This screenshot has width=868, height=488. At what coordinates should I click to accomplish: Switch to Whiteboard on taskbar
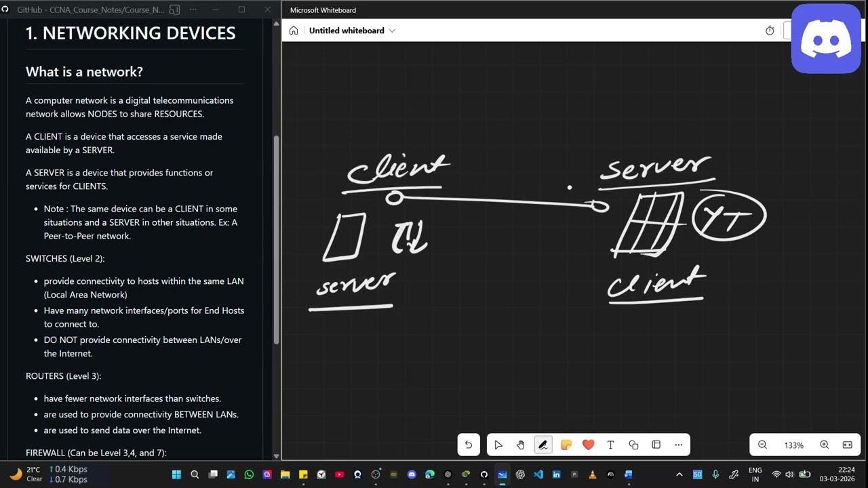pyautogui.click(x=502, y=474)
